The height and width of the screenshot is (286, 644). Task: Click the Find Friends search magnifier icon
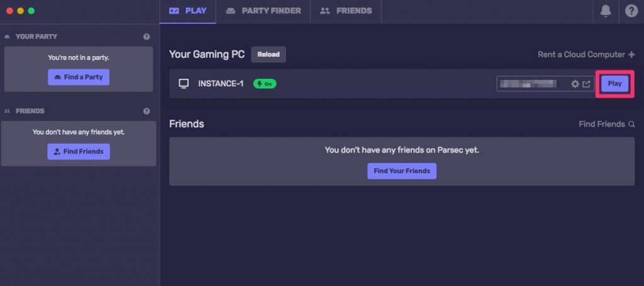pyautogui.click(x=631, y=124)
